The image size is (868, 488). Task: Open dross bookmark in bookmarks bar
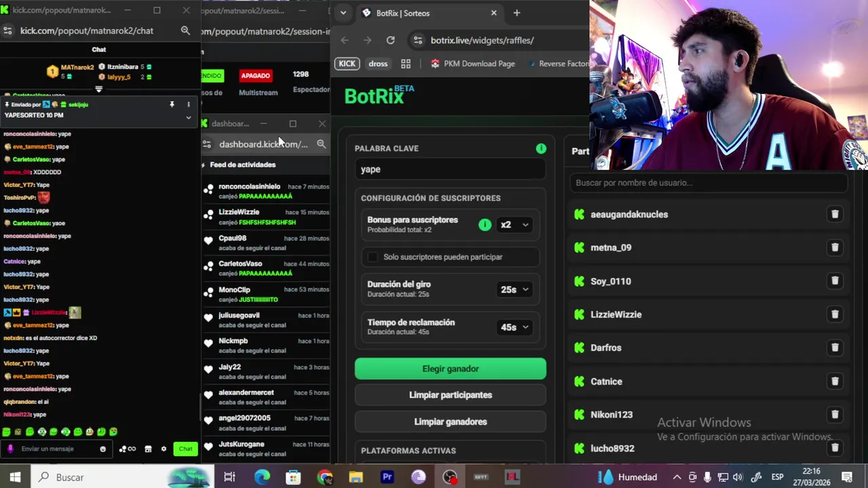click(378, 64)
